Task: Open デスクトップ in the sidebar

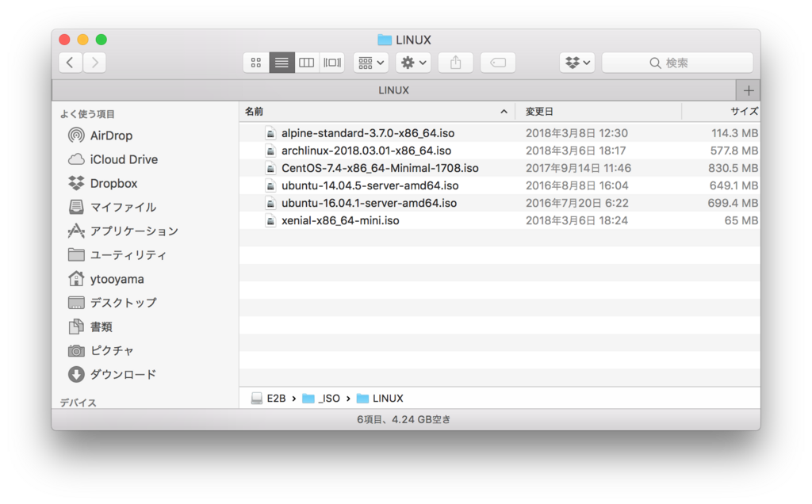Action: pos(112,303)
